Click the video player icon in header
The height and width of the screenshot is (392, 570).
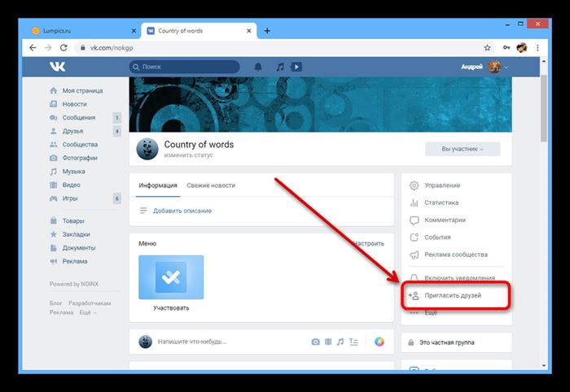tap(296, 67)
